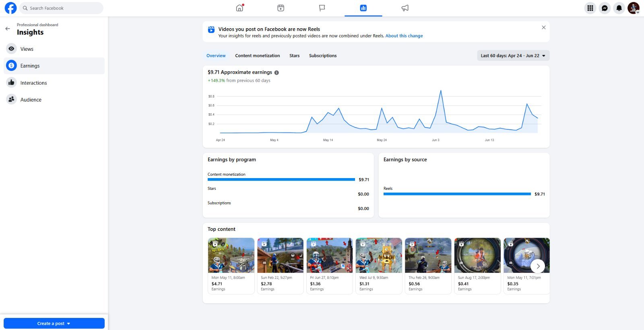Click the Earnings dollar icon
Viewport: 644px width, 330px height.
pyautogui.click(x=11, y=66)
